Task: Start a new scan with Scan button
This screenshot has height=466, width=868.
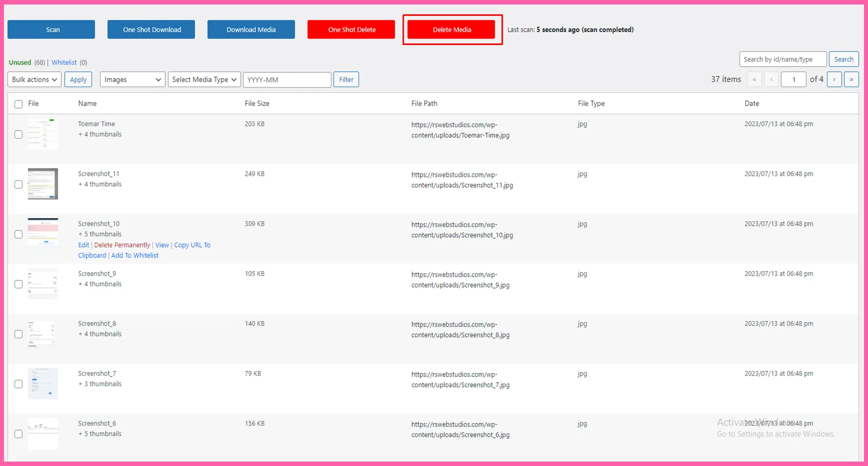Action: click(51, 30)
